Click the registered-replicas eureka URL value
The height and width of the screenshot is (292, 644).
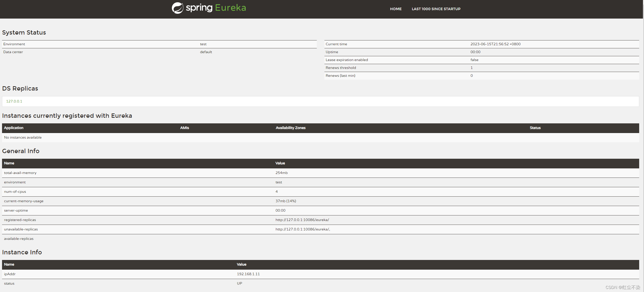coord(302,220)
